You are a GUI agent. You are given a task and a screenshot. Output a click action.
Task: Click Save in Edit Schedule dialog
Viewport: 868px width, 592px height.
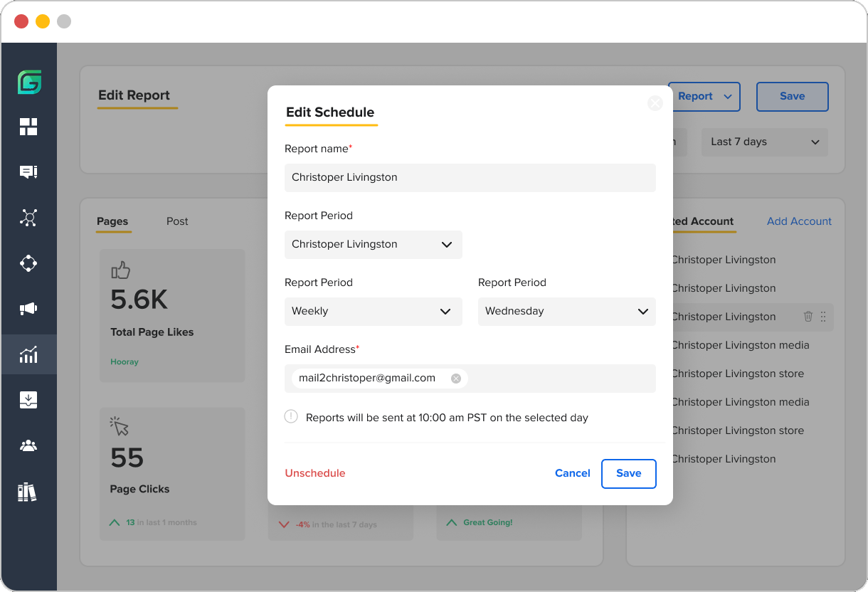pyautogui.click(x=629, y=473)
